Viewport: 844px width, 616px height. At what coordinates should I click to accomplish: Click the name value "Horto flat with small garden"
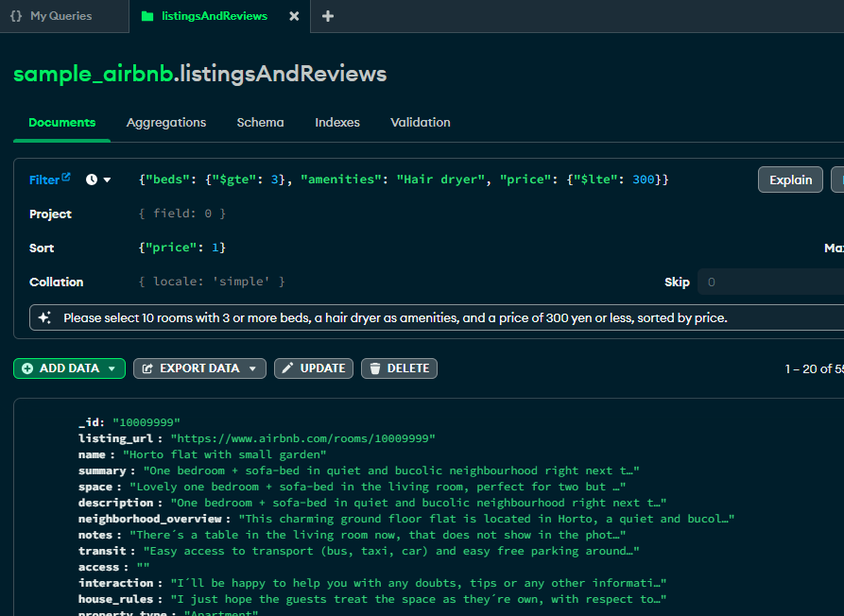pyautogui.click(x=224, y=454)
